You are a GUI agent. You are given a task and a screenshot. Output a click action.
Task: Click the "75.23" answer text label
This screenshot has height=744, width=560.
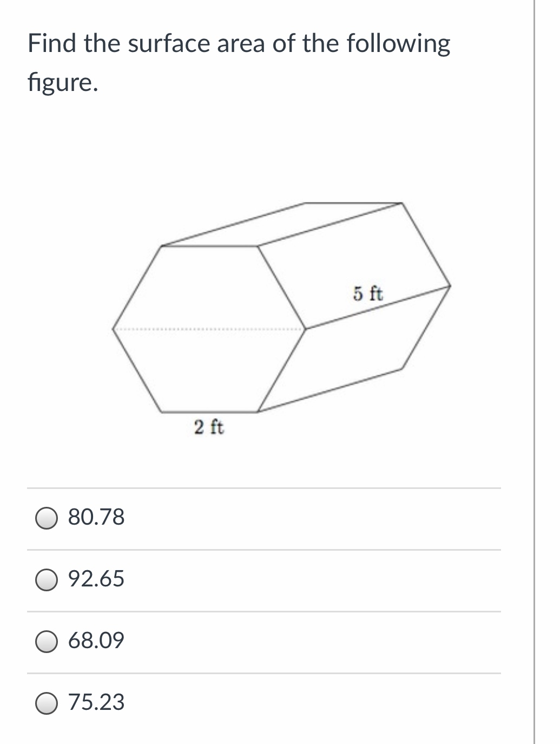96,702
